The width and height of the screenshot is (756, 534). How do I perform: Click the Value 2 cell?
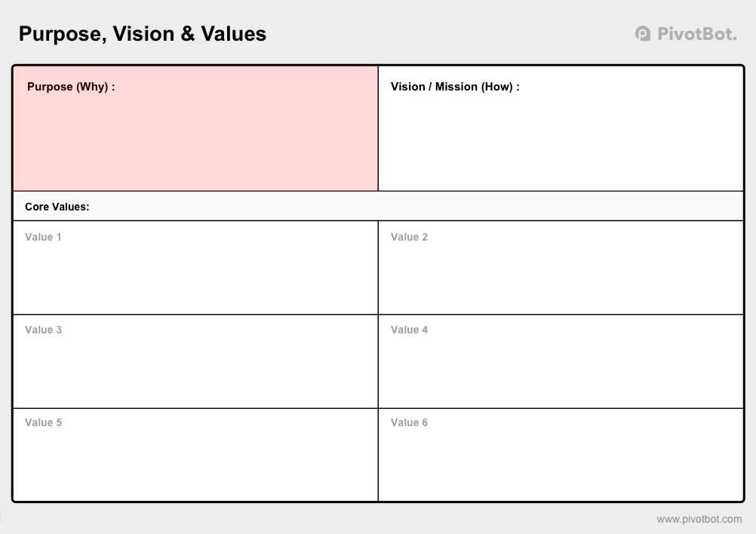coord(561,268)
